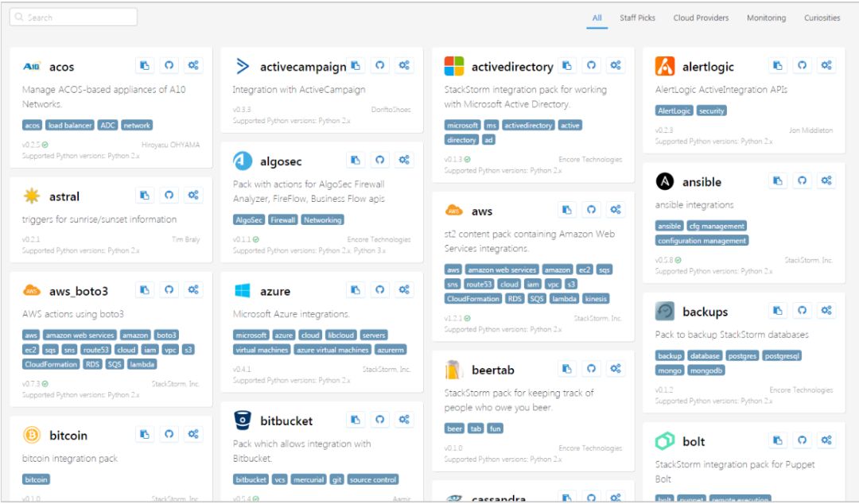Open GitHub repo of aws pack
This screenshot has width=859, height=504.
591,210
